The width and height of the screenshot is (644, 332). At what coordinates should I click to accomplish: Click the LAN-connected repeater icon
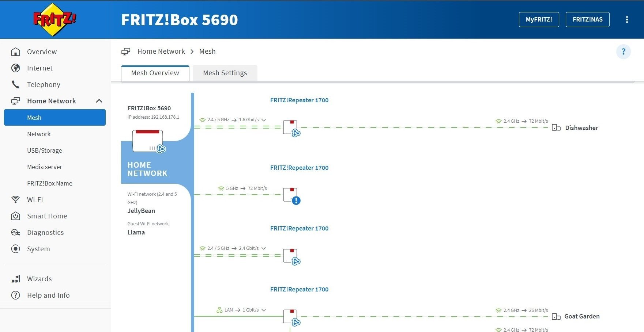pos(291,317)
